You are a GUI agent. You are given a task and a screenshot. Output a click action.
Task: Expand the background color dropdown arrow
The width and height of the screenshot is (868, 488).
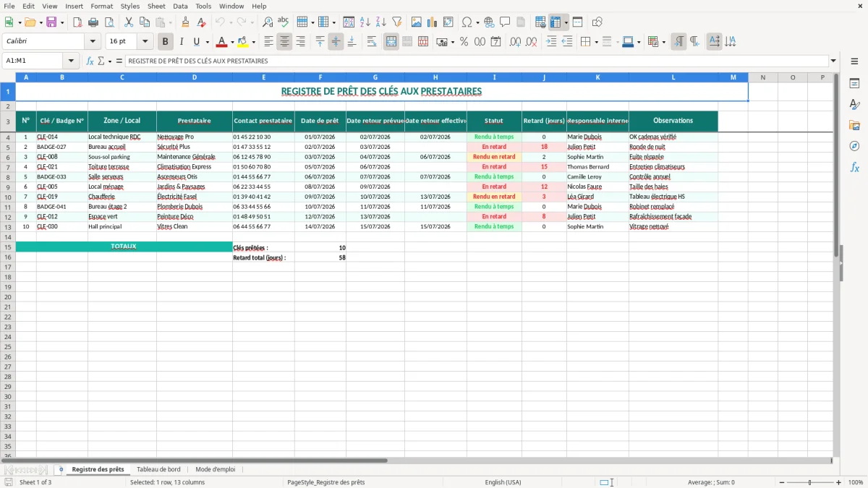[x=253, y=42]
